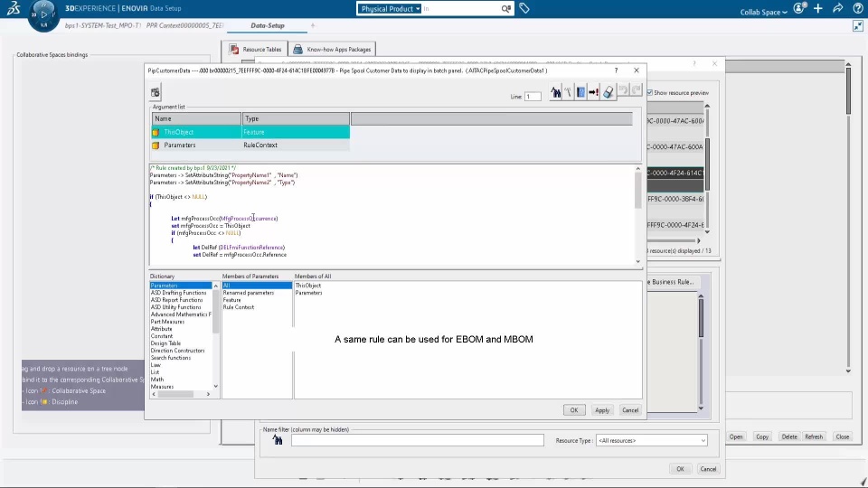Click the Close button in Data Setup window
868x488 pixels.
(842, 436)
